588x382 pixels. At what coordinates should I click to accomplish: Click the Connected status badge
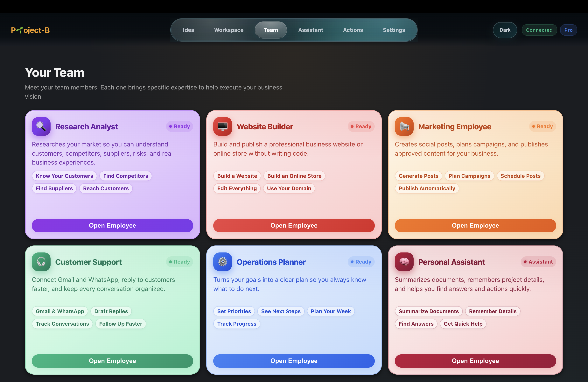(539, 30)
